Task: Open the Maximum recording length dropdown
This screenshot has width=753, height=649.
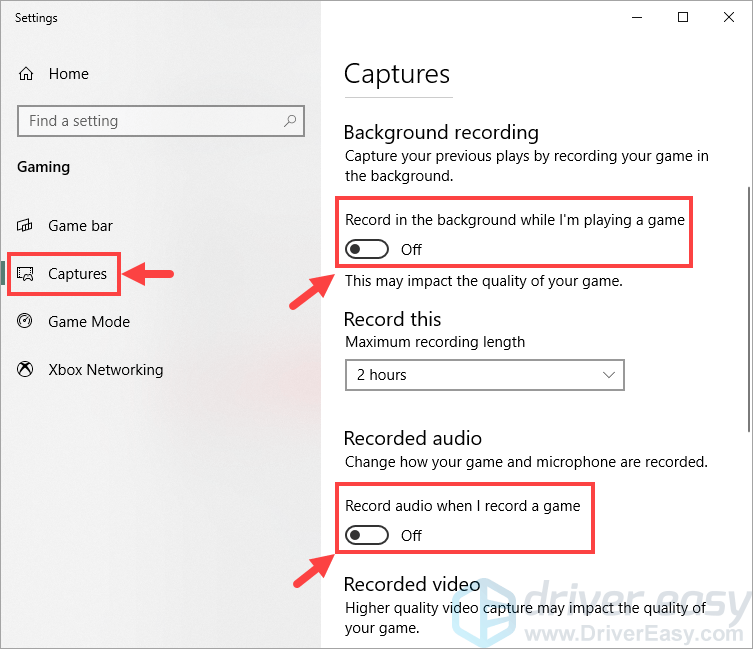Action: (485, 375)
